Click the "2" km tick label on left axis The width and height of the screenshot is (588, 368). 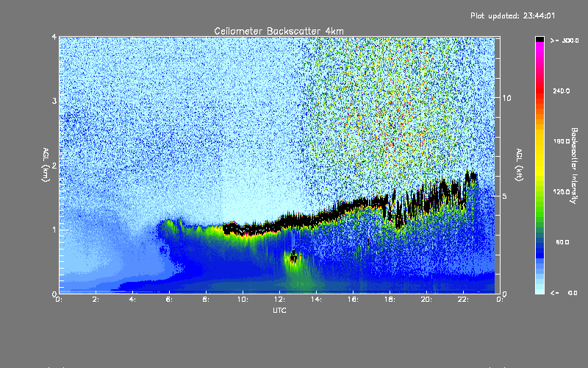pyautogui.click(x=54, y=165)
